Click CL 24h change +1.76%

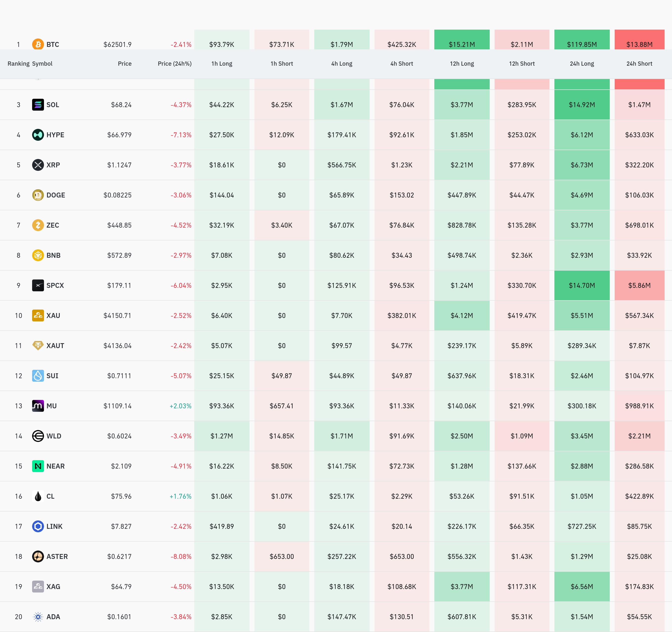tap(181, 496)
